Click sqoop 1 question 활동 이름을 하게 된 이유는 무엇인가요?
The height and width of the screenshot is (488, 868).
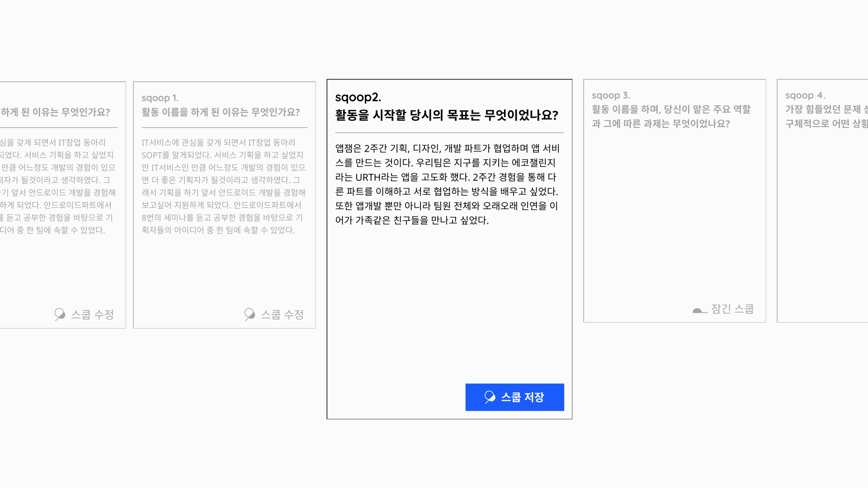coord(221,112)
